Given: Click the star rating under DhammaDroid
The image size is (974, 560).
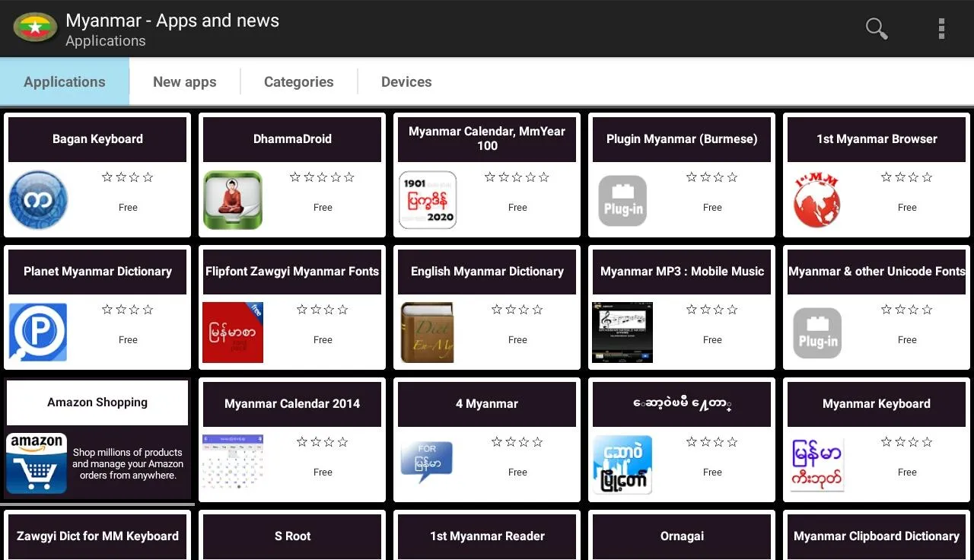Looking at the screenshot, I should (x=323, y=177).
